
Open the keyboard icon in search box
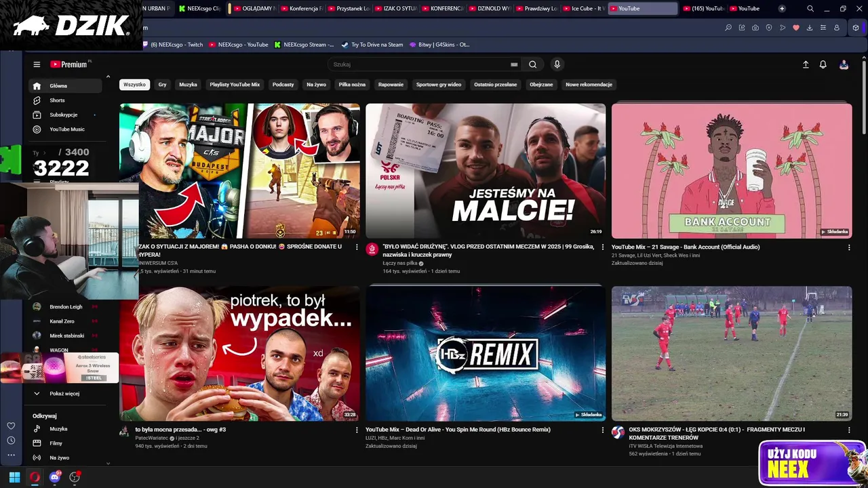(x=514, y=64)
